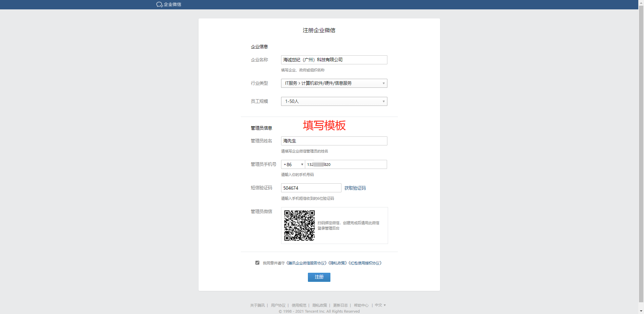
Task: Click the page vertical scrollbar thumb
Action: click(x=641, y=153)
